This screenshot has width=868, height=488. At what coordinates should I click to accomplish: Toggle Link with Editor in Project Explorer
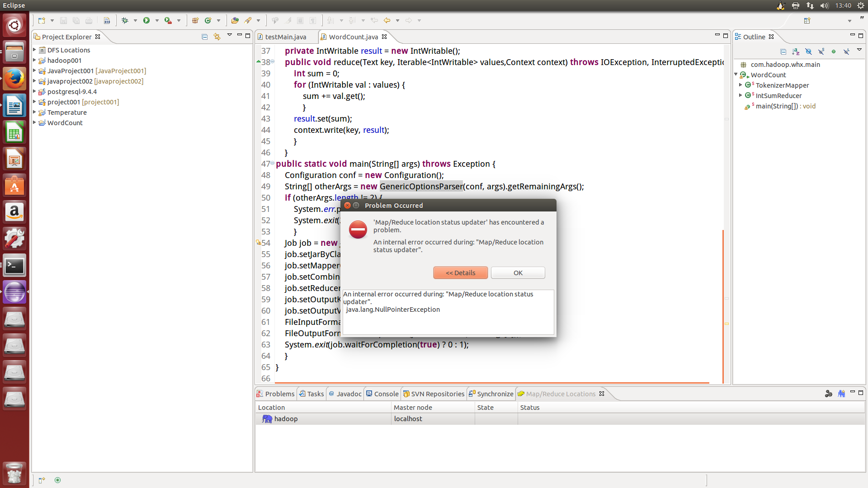coord(217,37)
